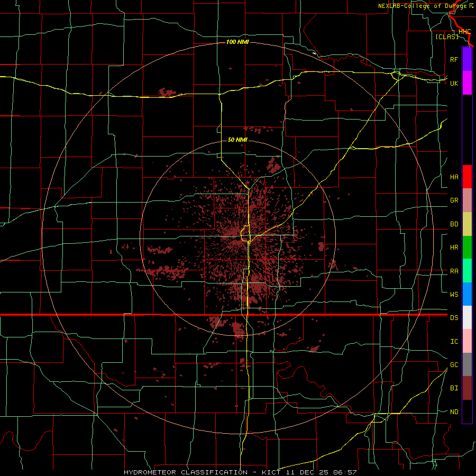Click the "HA" legend label
Image resolution: width=476 pixels, height=476 pixels.
pos(454,177)
